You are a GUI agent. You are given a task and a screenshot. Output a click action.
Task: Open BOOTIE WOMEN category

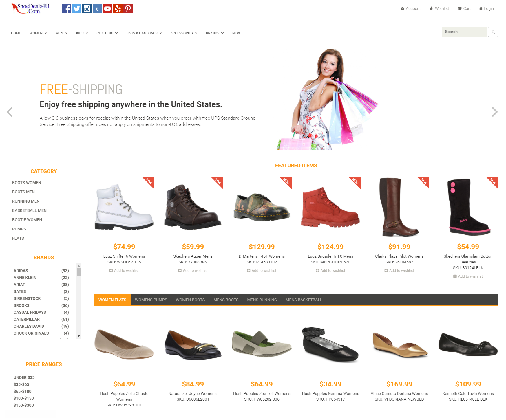click(x=27, y=220)
